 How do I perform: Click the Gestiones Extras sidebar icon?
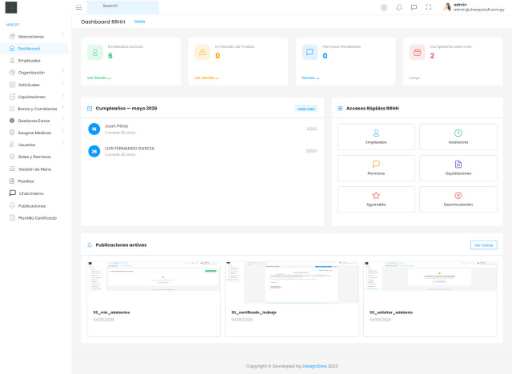(12, 120)
